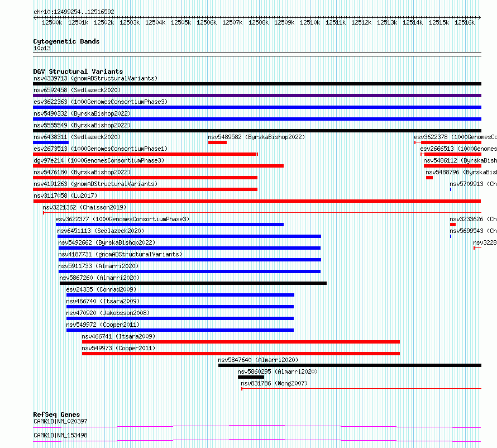Screen dimensions: 497x448
Task: Click the nsv6438311 Sedlazeck2020 short blue bar
Action: (x=51, y=142)
